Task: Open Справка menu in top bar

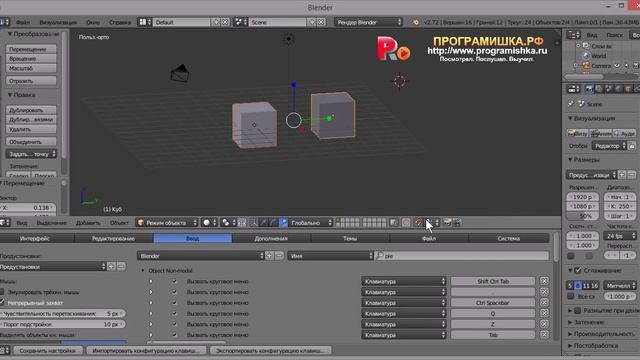Action: point(120,22)
